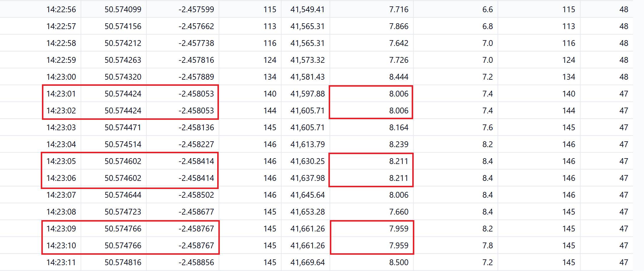Click the 8.444 value cell

tap(399, 77)
